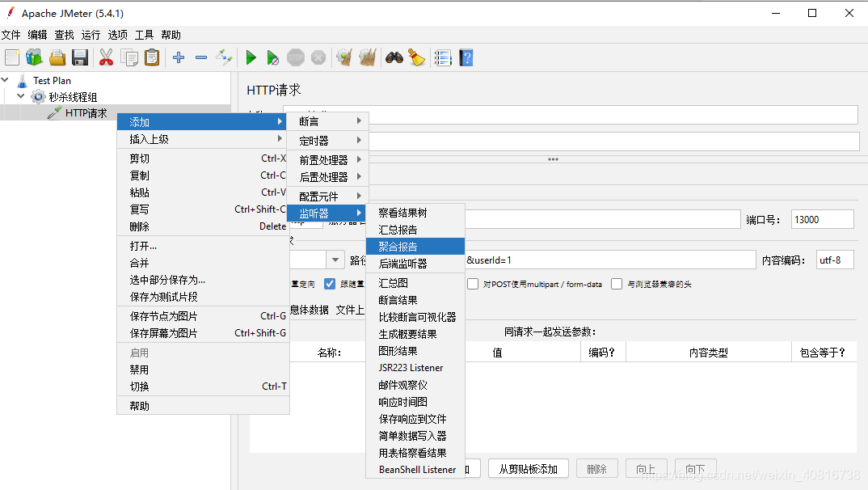Start the test with green play icon
868x490 pixels.
coord(251,57)
